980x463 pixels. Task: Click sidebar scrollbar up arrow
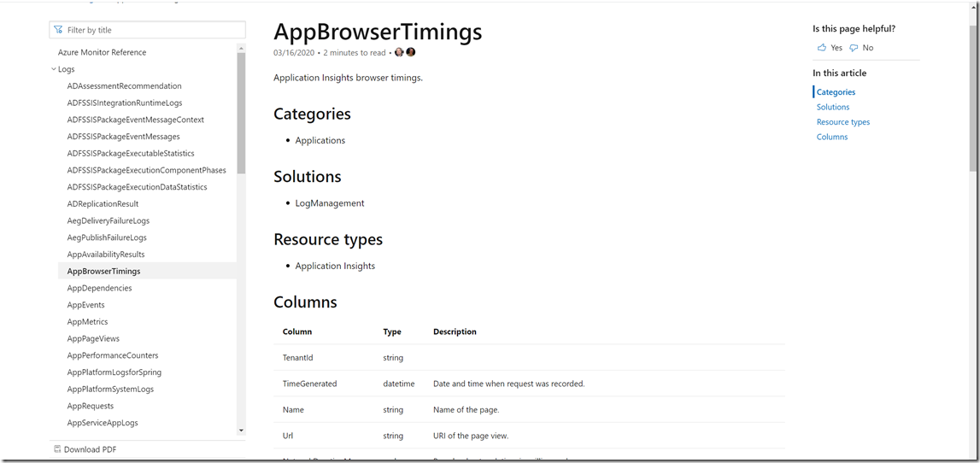241,47
